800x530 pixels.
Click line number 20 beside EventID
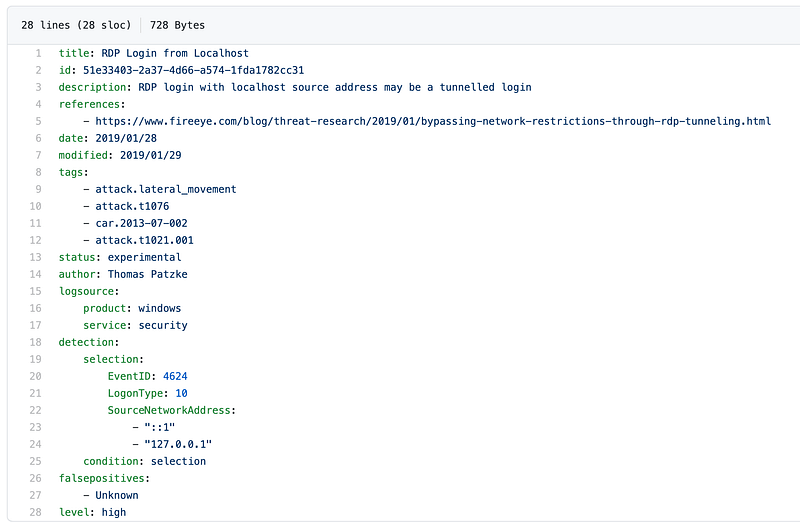[x=35, y=376]
